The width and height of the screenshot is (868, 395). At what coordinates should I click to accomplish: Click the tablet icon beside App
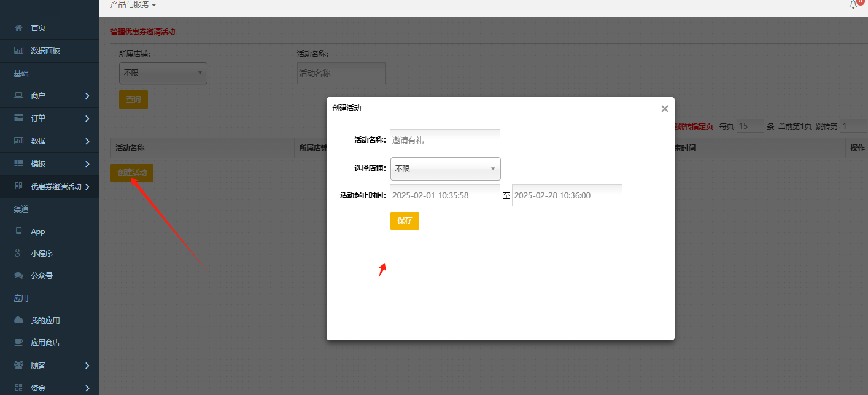[x=18, y=232]
